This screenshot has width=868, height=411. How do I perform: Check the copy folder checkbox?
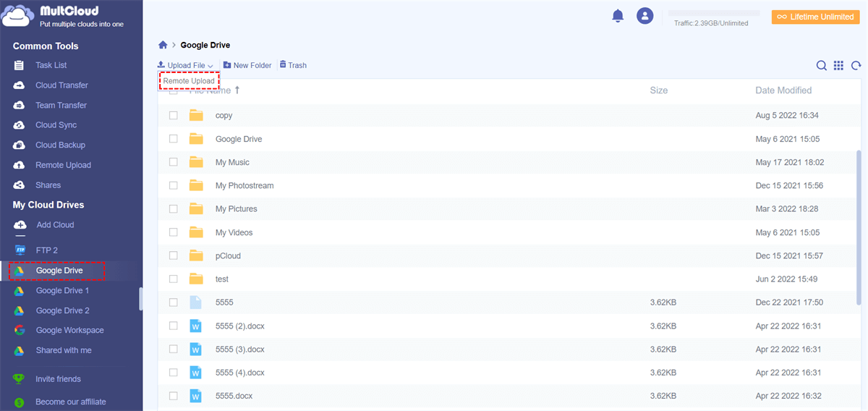174,116
